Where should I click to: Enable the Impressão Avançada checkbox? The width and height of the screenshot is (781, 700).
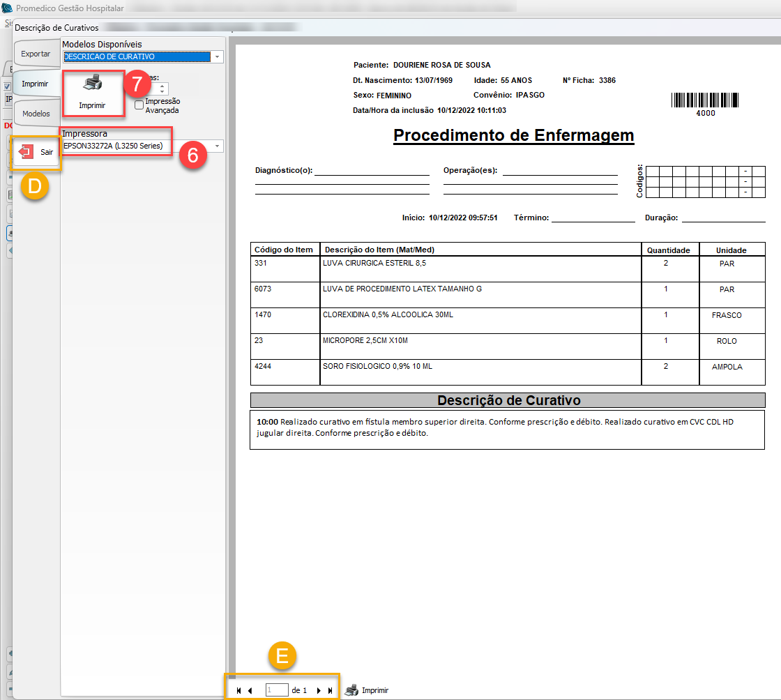139,105
